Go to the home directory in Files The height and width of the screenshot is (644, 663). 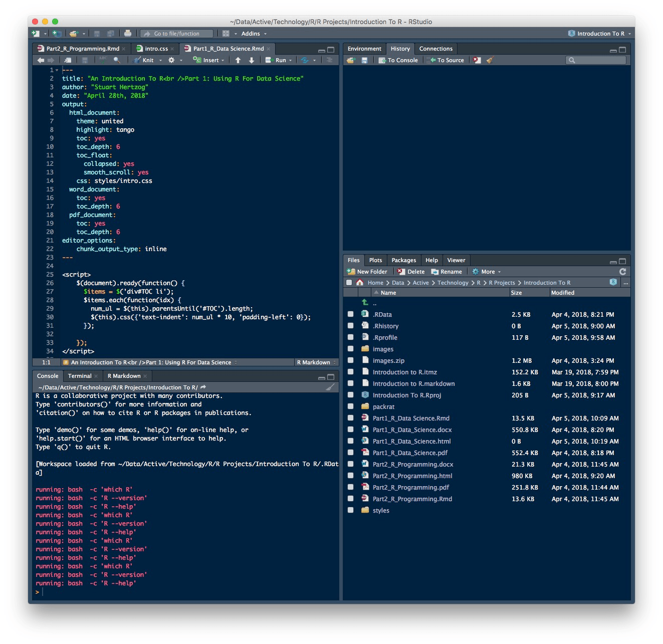click(x=360, y=283)
